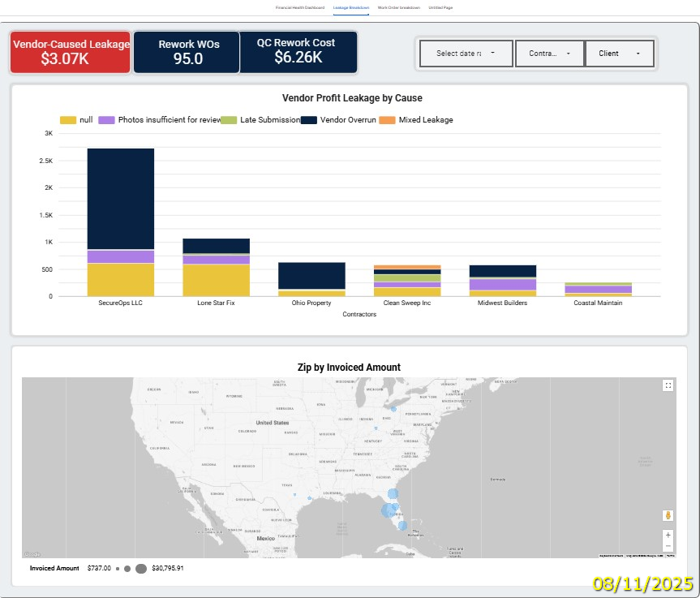This screenshot has width=700, height=598.
Task: Open the Select date range dropdown
Action: 466,54
